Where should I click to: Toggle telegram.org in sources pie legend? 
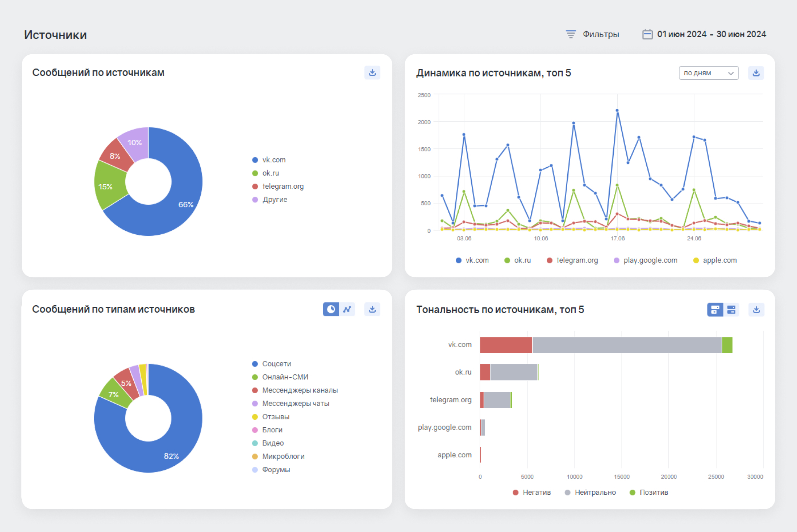(x=278, y=186)
